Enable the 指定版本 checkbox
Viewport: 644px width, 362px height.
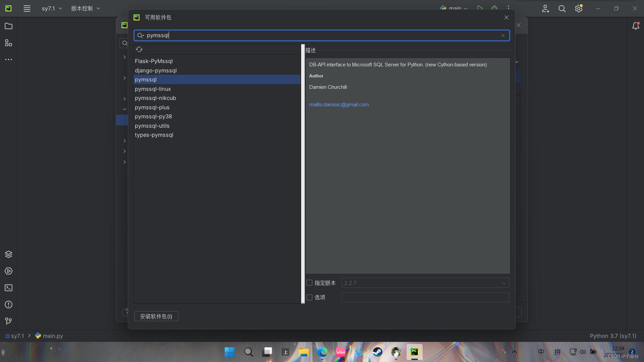point(310,283)
